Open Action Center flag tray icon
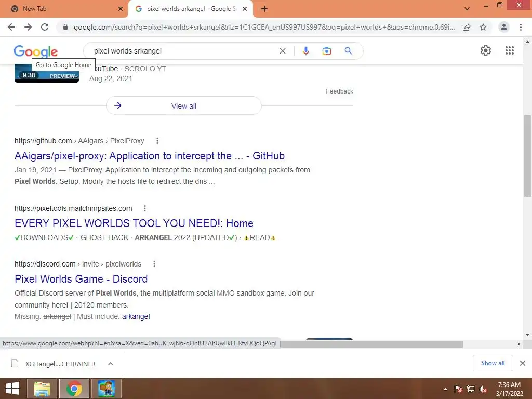This screenshot has height=399, width=532. click(458, 389)
